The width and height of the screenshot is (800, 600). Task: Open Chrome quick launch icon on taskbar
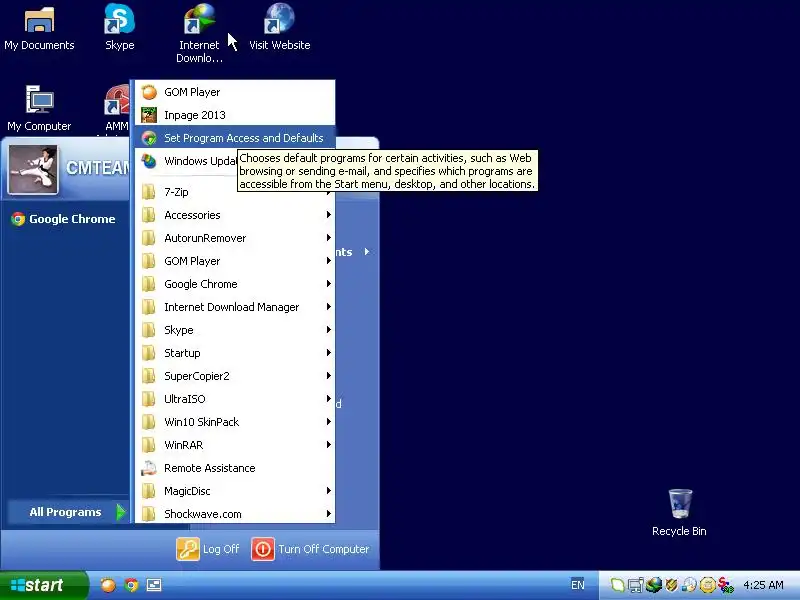(x=131, y=585)
